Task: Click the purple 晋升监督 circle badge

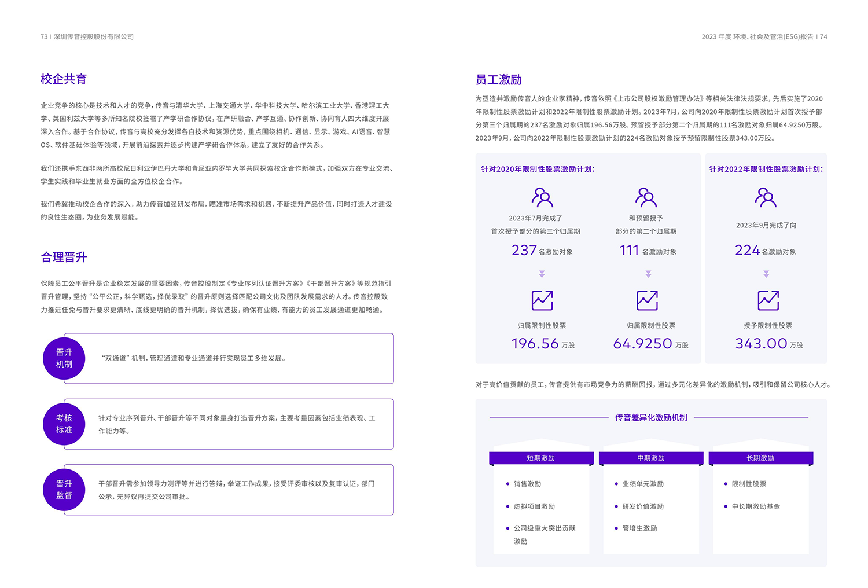Action: point(64,490)
